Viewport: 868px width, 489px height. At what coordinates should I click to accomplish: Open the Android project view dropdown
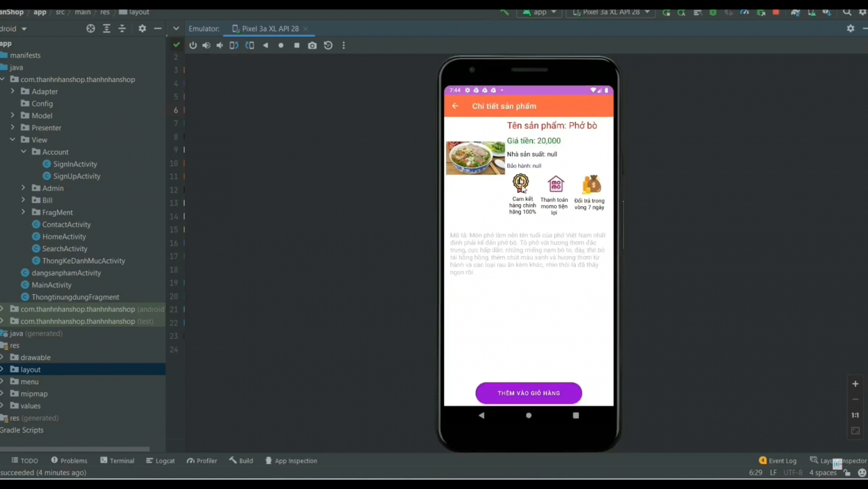[14, 29]
